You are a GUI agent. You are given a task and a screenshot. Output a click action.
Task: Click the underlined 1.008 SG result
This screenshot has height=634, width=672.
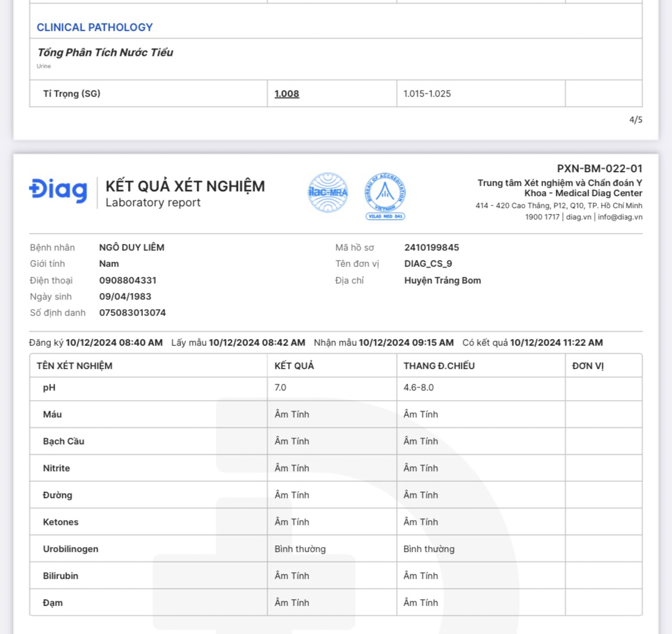click(287, 94)
